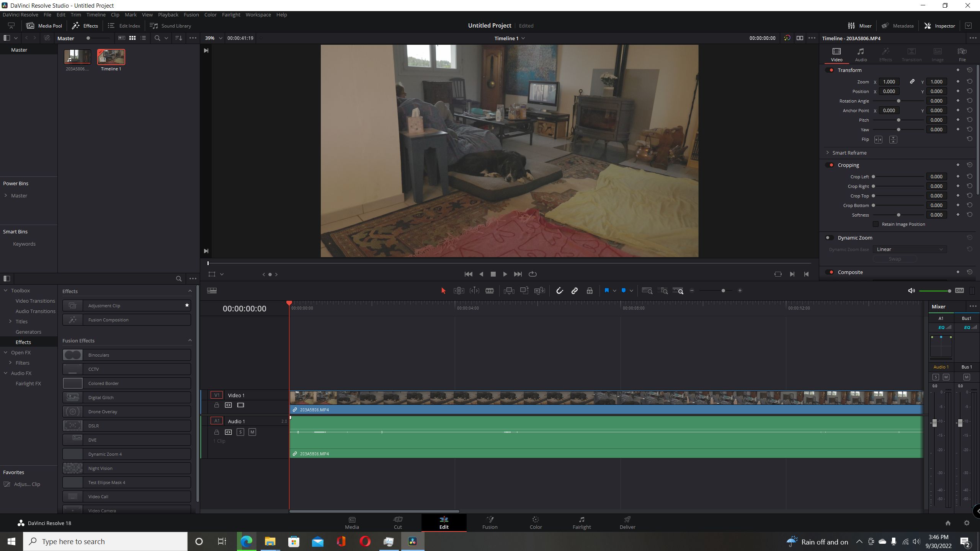Image resolution: width=980 pixels, height=551 pixels.
Task: Toggle the Inspector panel button
Action: pos(940,26)
